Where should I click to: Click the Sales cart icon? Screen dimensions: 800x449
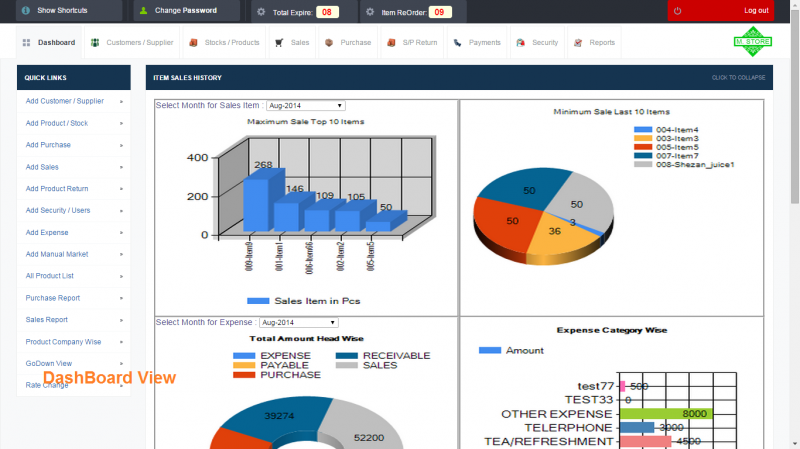[x=279, y=43]
